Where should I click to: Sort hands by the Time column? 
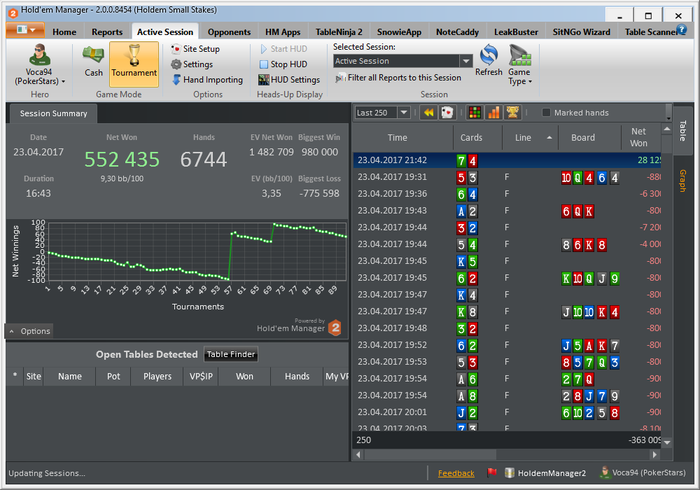click(403, 137)
